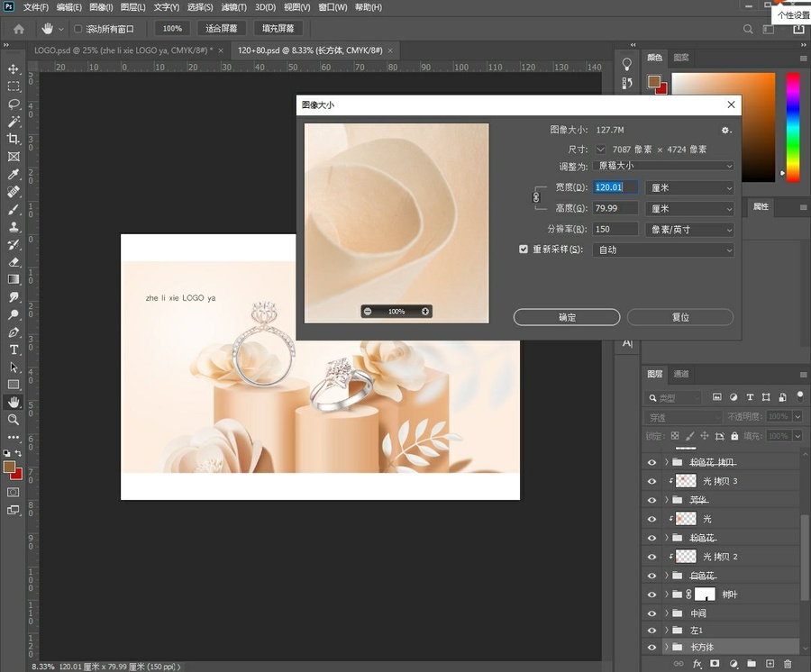Viewport: 811px width, 672px height.
Task: Open the 尺寸 unit dropdown arrow
Action: (x=600, y=150)
